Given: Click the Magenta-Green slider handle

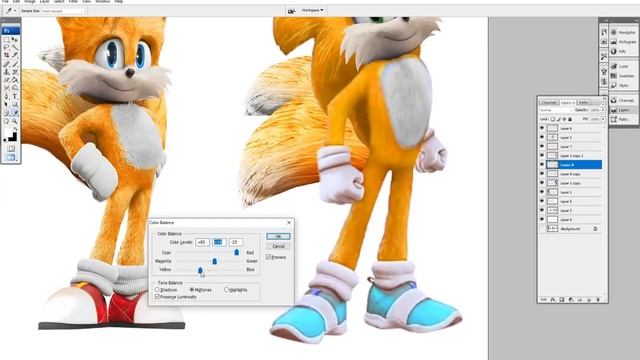Looking at the screenshot, I should 214,261.
